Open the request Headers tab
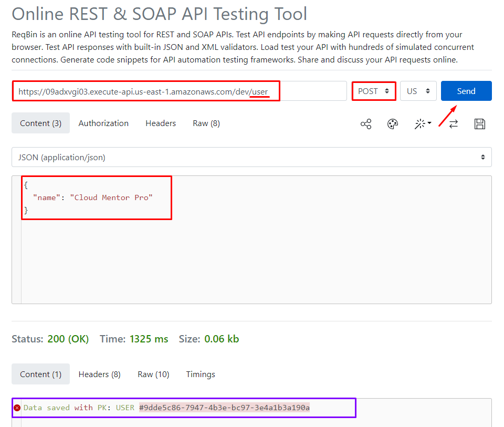 (161, 123)
